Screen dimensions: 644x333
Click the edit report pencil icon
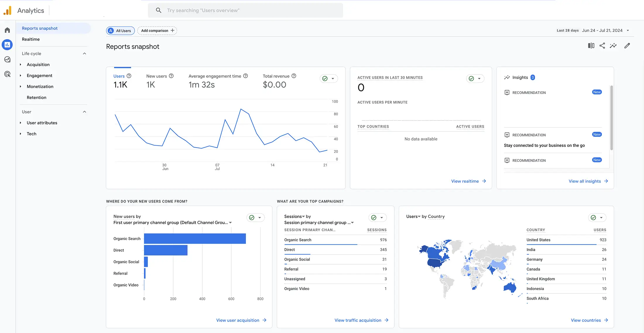(x=627, y=46)
